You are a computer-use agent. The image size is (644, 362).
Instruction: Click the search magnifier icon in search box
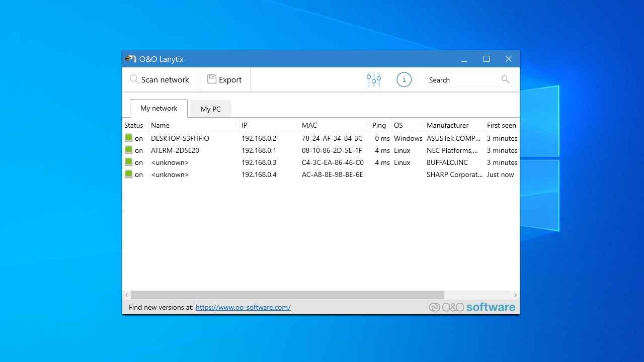click(x=505, y=79)
